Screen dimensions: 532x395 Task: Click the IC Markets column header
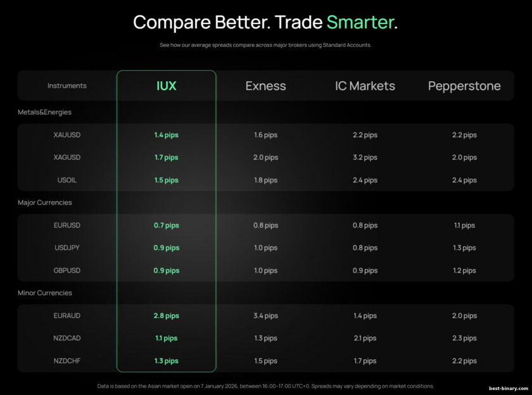click(365, 86)
